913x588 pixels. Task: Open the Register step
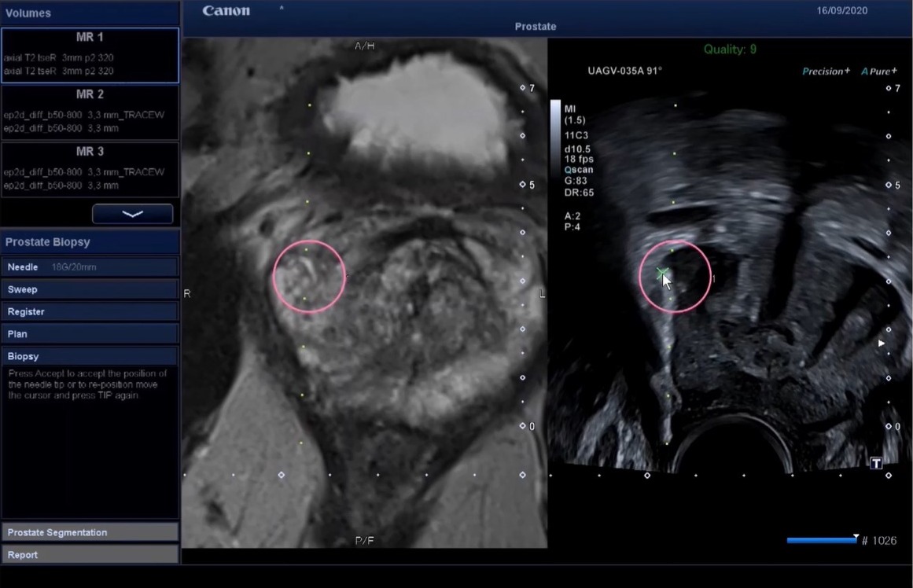(x=90, y=311)
